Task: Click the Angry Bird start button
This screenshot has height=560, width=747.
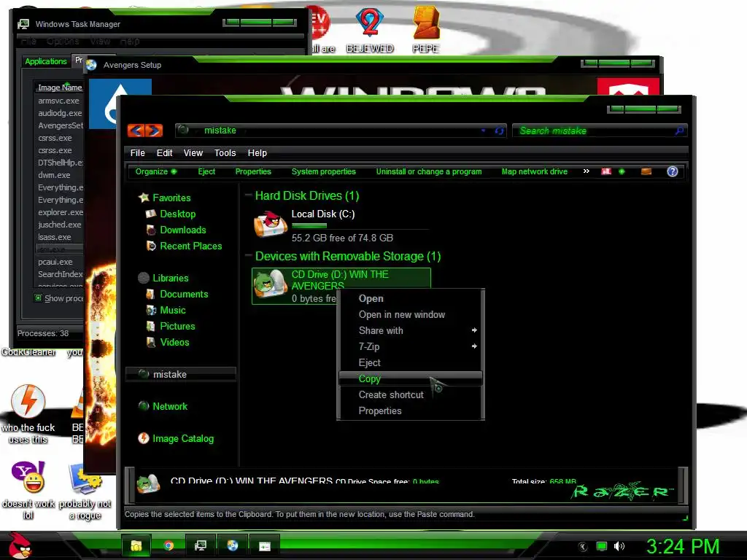Action: pyautogui.click(x=20, y=545)
